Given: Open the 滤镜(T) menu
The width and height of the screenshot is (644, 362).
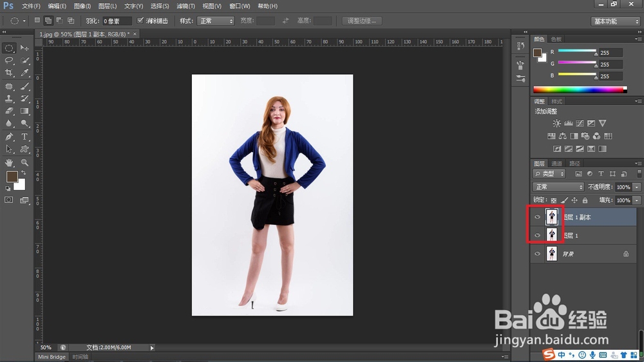Looking at the screenshot, I should pos(185,6).
